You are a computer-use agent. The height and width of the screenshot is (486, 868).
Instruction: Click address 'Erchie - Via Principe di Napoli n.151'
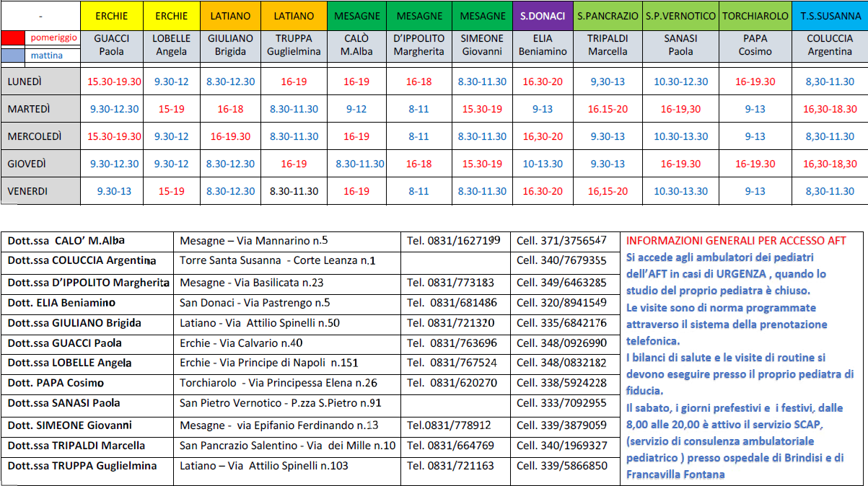click(x=268, y=363)
